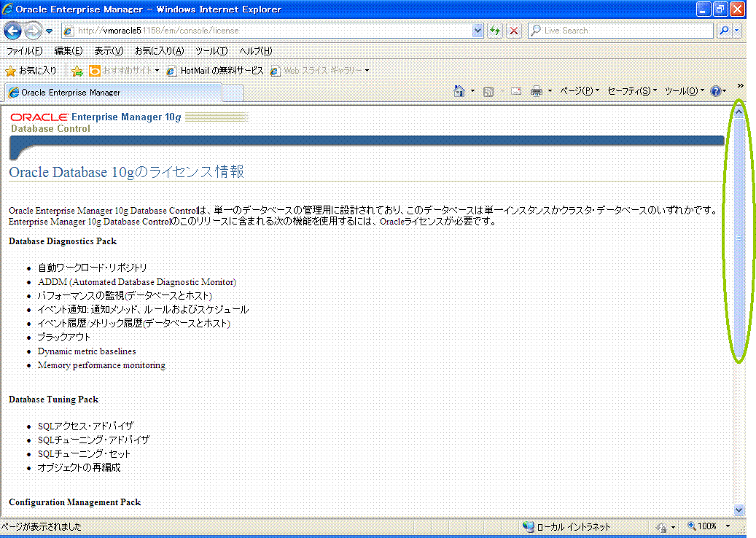
Task: Click the vertical scrollbar thumb
Action: [739, 237]
